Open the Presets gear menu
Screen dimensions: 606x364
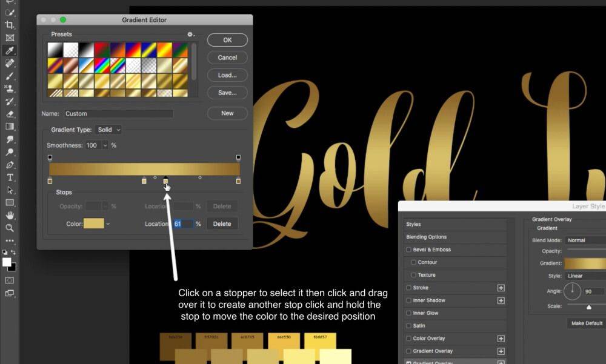190,35
